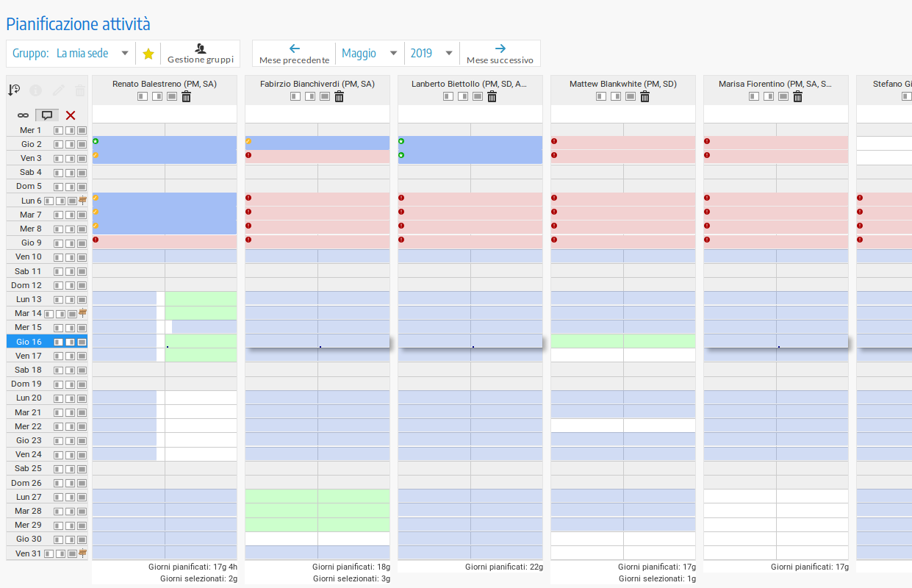Select full days for Renato Balestreno
Viewport: 912px width, 588px height.
[172, 96]
